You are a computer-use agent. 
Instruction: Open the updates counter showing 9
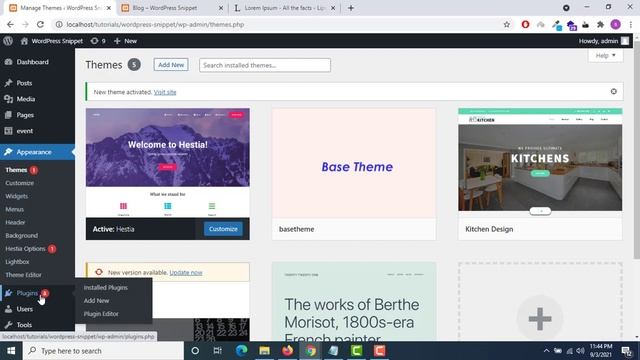coord(98,41)
